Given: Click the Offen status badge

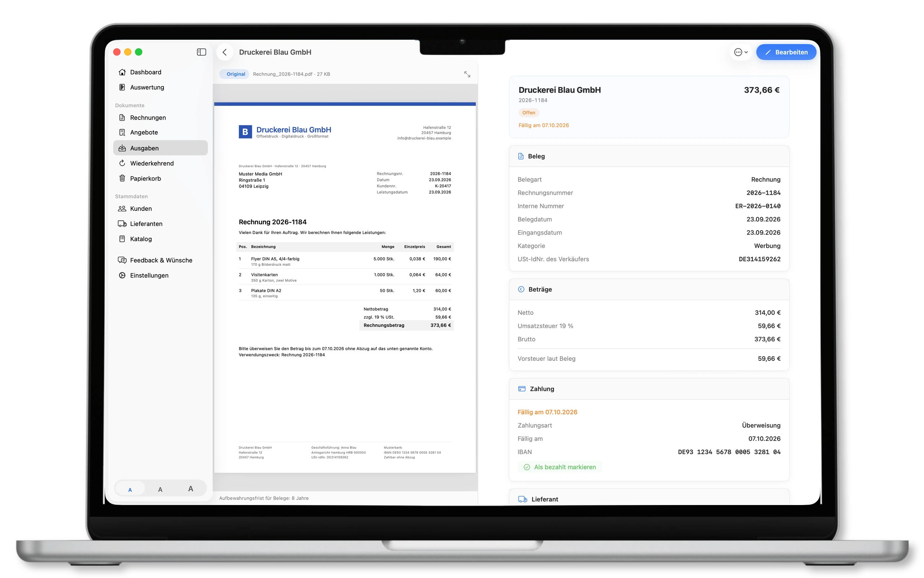Looking at the screenshot, I should click(x=528, y=113).
